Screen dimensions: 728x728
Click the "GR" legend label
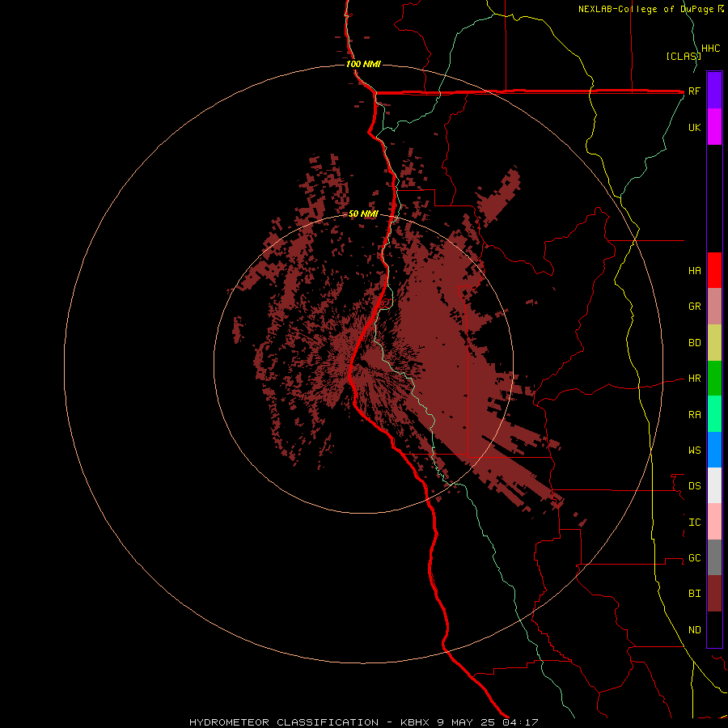[695, 307]
